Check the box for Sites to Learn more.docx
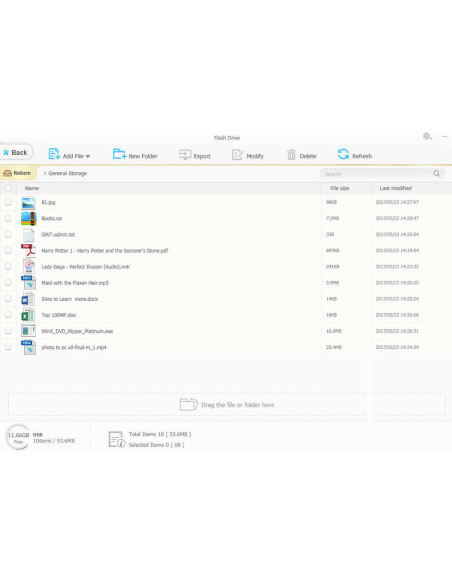This screenshot has width=452, height=584. 8,299
